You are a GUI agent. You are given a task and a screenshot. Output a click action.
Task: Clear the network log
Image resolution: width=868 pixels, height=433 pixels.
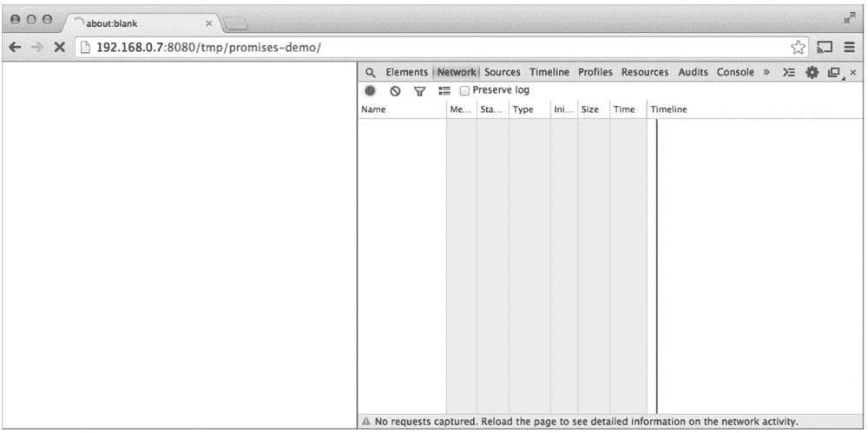pyautogui.click(x=395, y=90)
